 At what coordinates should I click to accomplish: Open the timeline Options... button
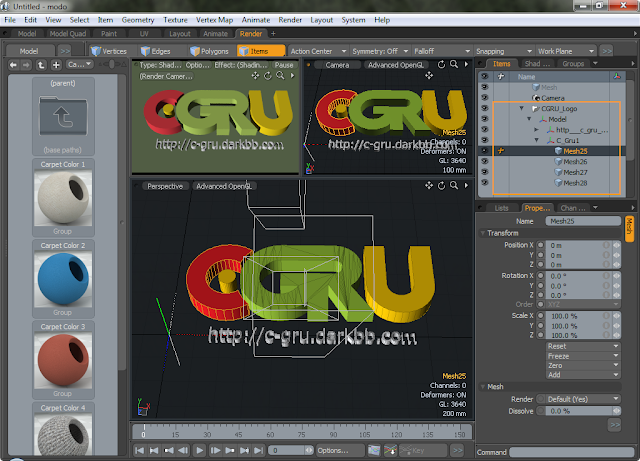click(x=339, y=450)
